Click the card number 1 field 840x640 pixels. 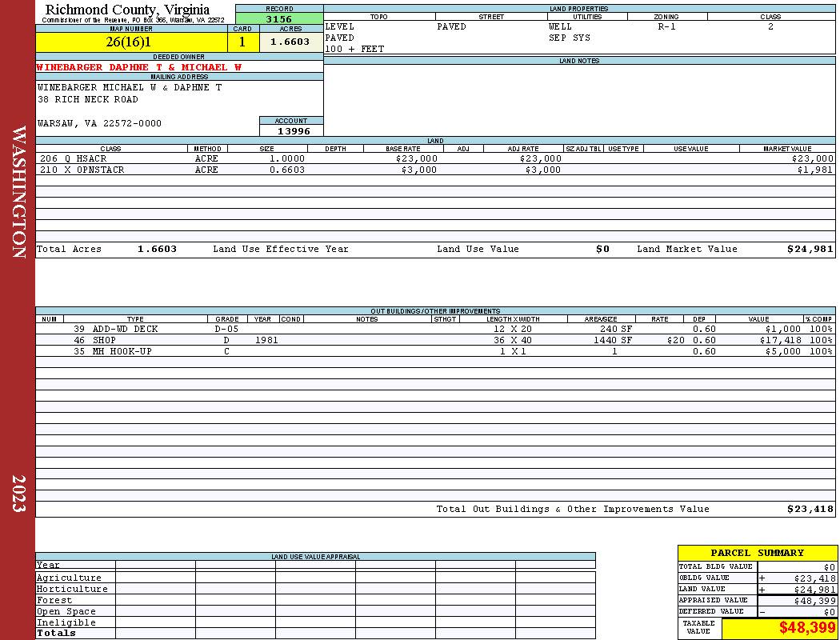point(242,42)
